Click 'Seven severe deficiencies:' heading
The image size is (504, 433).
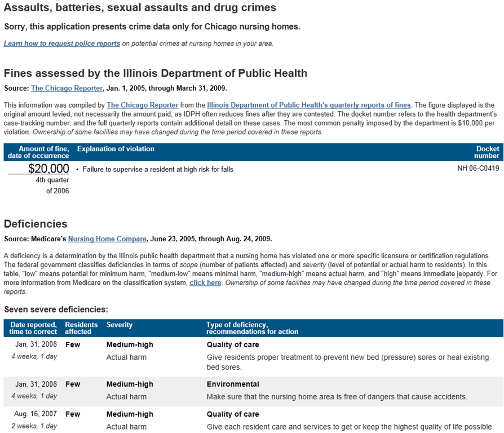[56, 310]
